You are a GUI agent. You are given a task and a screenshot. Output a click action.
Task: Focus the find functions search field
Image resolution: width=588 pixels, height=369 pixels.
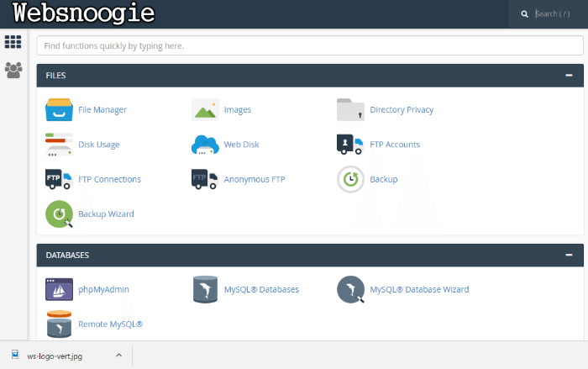[309, 45]
